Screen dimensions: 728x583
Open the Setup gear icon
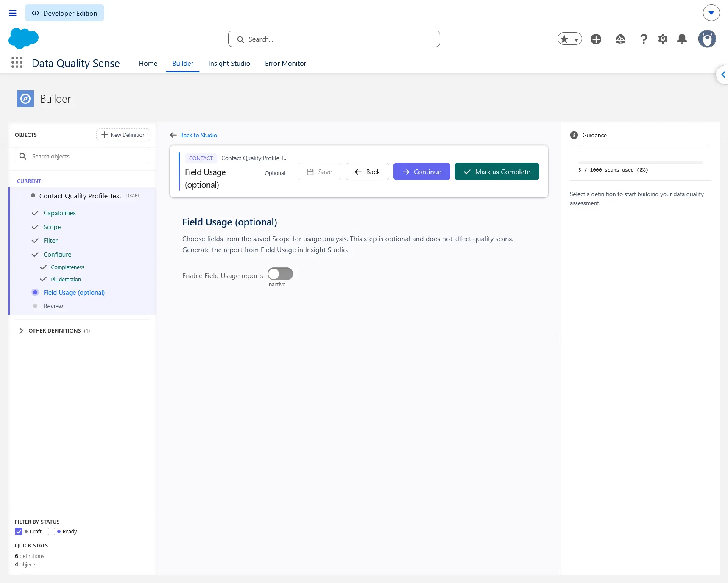point(663,39)
